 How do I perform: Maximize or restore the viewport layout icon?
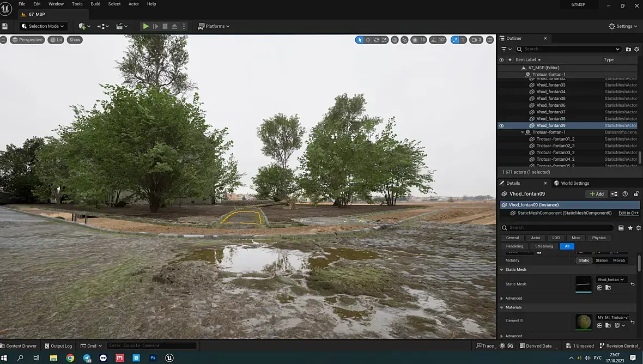pos(490,40)
